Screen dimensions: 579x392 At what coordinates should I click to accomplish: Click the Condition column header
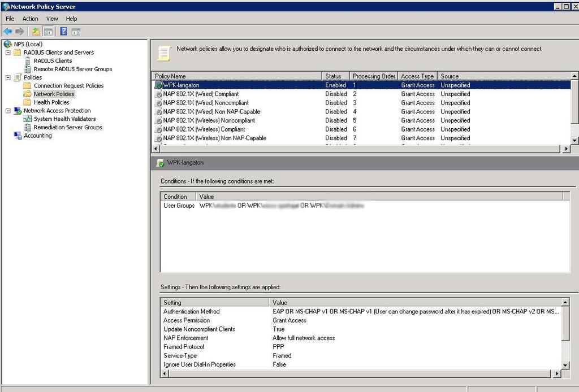coord(178,197)
